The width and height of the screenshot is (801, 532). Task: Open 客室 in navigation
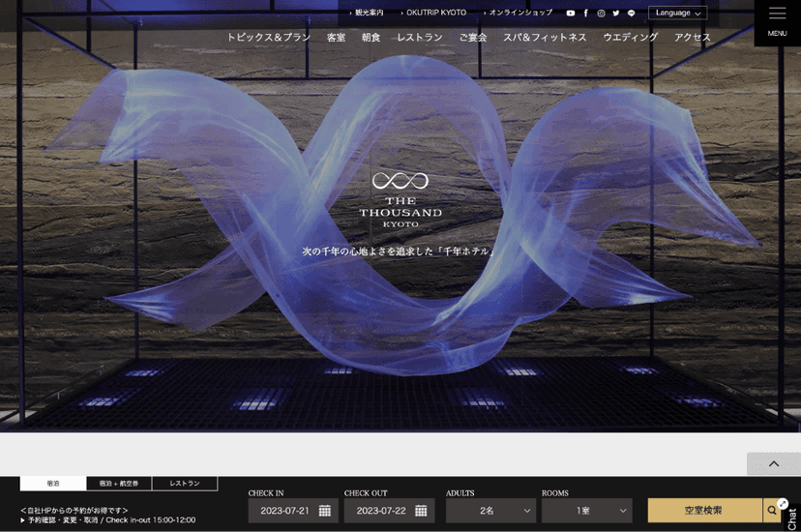point(336,38)
